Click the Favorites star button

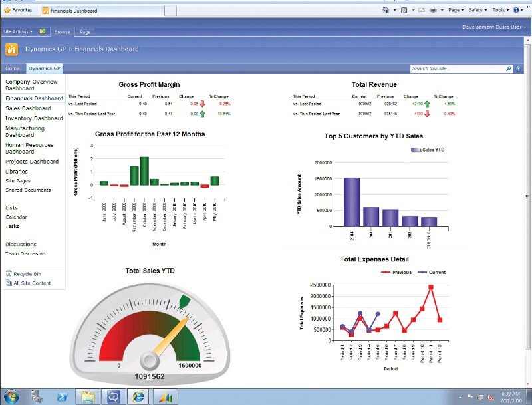(x=18, y=11)
